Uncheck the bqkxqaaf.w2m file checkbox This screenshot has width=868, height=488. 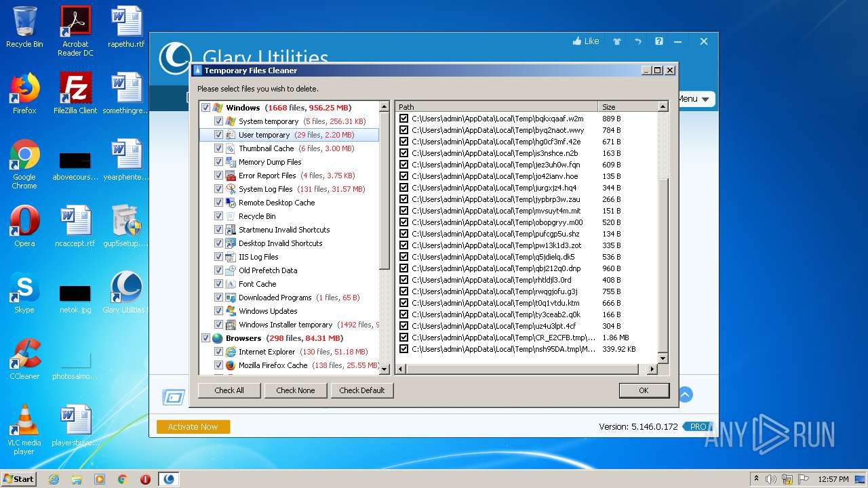[x=404, y=119]
